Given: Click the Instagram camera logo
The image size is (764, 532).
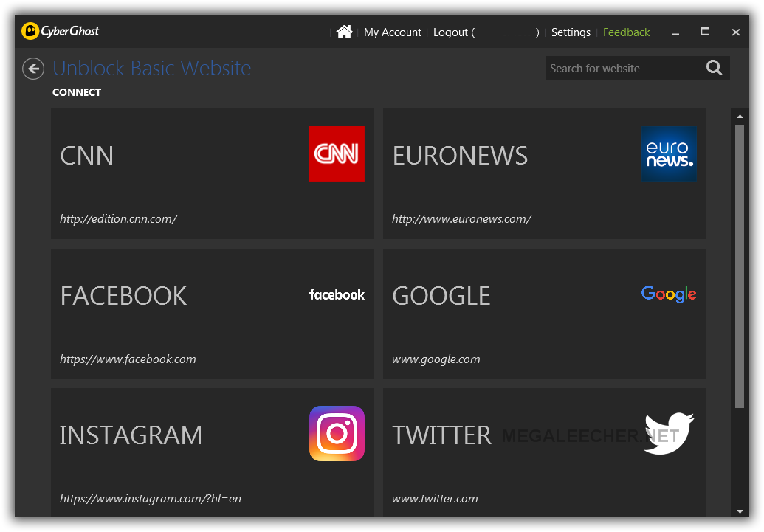Looking at the screenshot, I should pyautogui.click(x=337, y=433).
